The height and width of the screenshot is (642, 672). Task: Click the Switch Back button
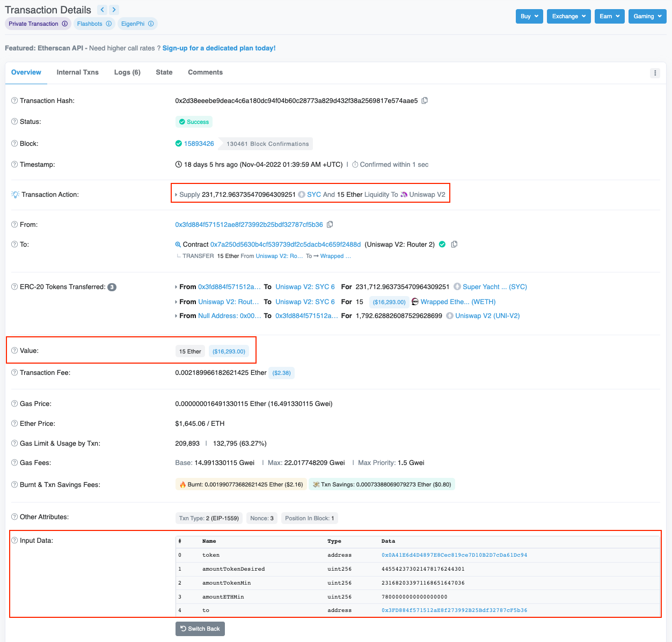(x=200, y=629)
